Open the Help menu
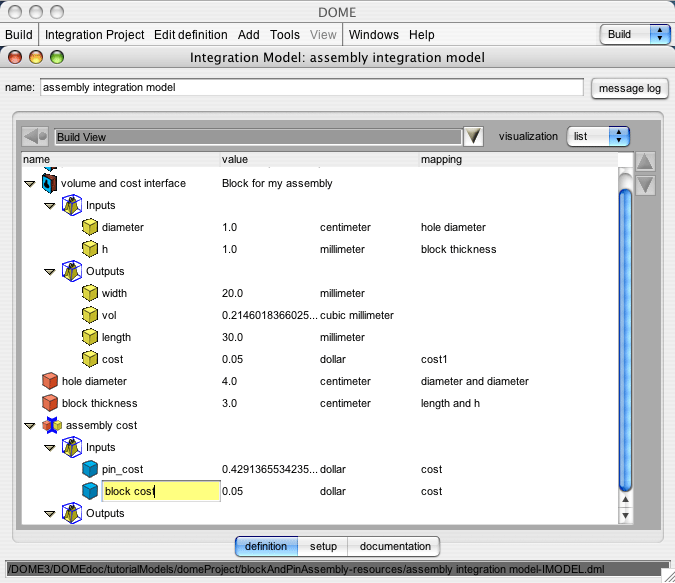The width and height of the screenshot is (675, 583). click(x=421, y=34)
